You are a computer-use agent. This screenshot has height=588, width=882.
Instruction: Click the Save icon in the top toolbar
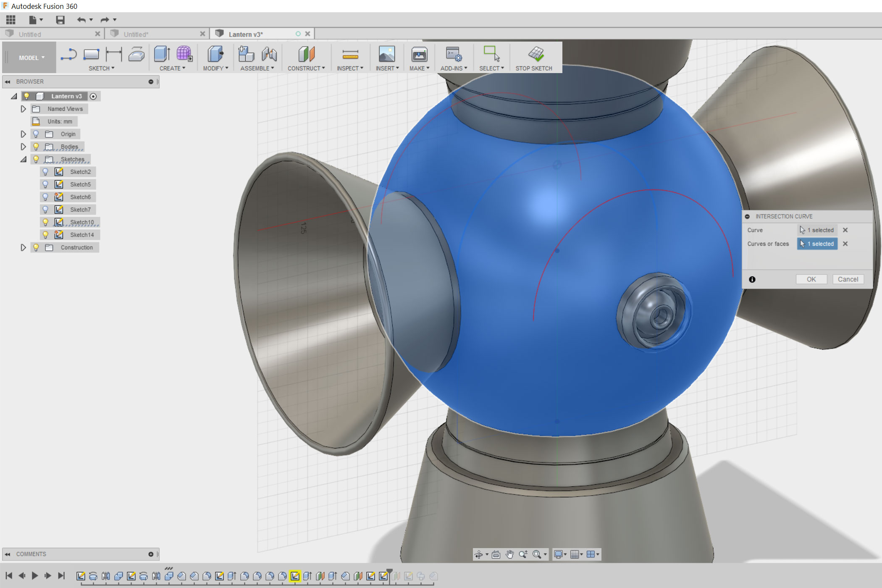(x=60, y=20)
